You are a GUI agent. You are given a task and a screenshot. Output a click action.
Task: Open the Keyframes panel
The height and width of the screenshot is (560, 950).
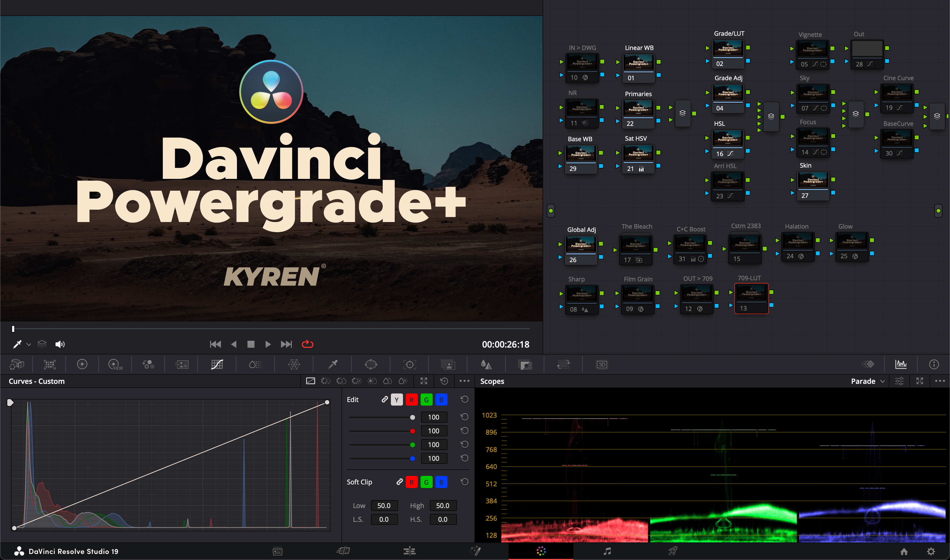[x=868, y=364]
